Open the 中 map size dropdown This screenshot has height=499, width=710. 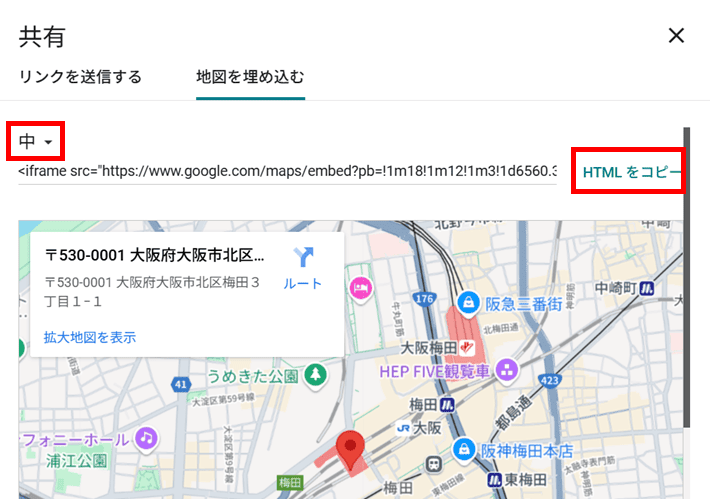(35, 142)
